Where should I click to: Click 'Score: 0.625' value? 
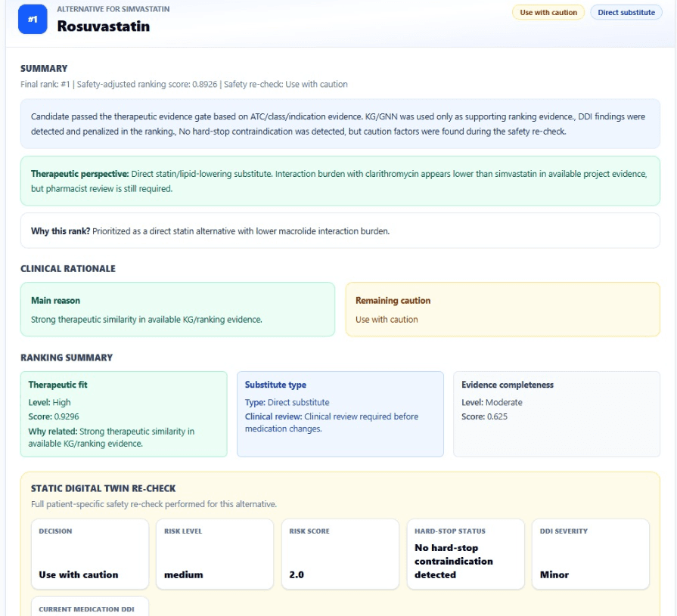[484, 416]
